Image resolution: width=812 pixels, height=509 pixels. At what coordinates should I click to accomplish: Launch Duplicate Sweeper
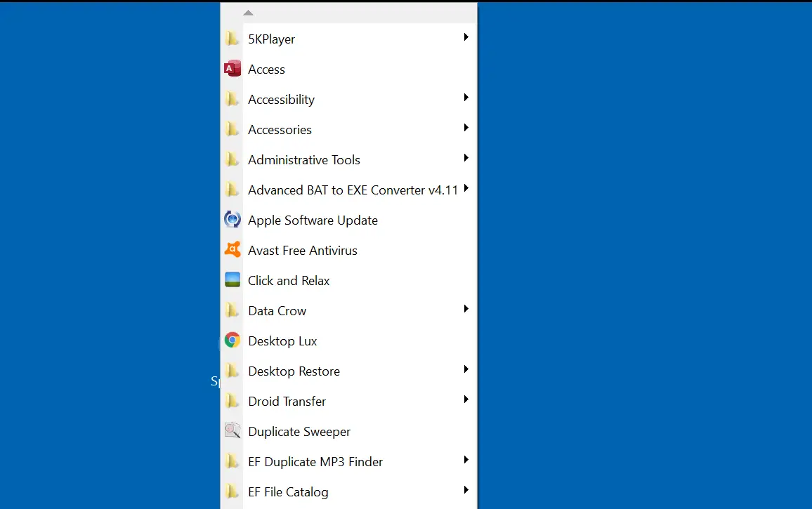[348, 431]
